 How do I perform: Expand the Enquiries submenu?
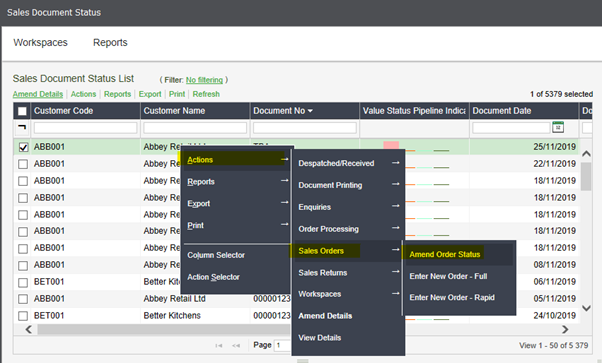coord(348,207)
